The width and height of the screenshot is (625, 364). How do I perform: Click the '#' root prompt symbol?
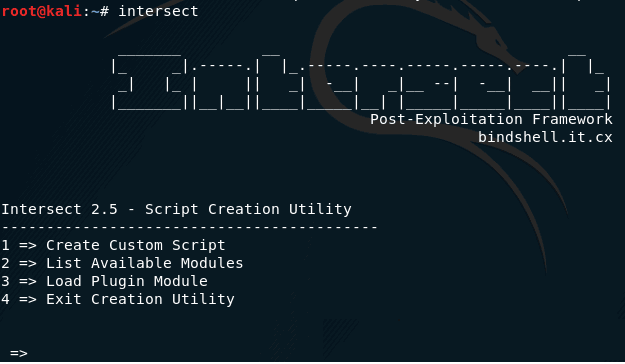104,11
